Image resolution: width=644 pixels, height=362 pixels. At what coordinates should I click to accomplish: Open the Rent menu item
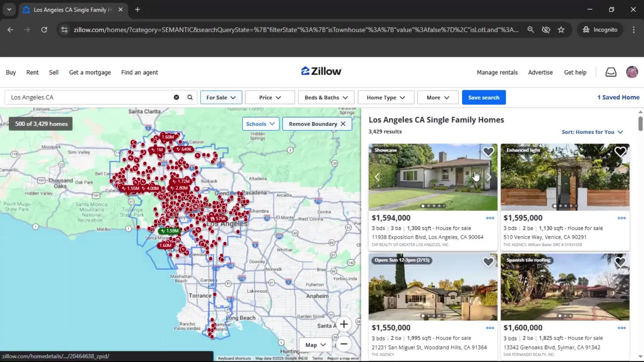[33, 72]
